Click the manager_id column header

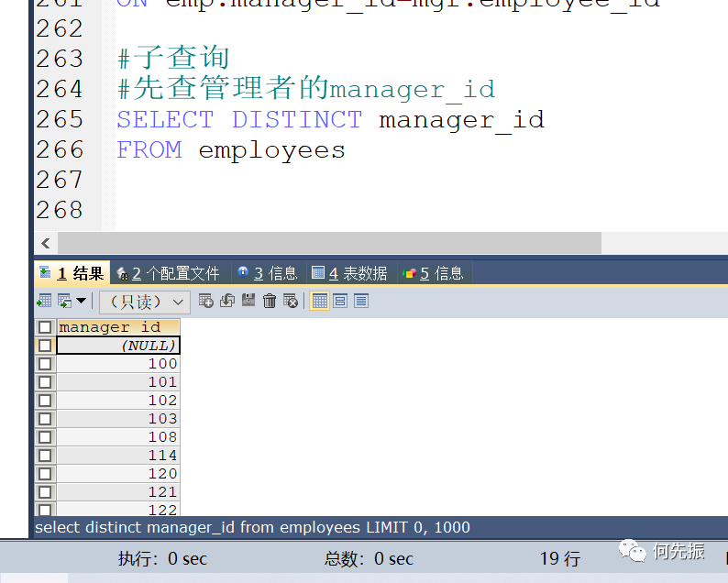[118, 327]
